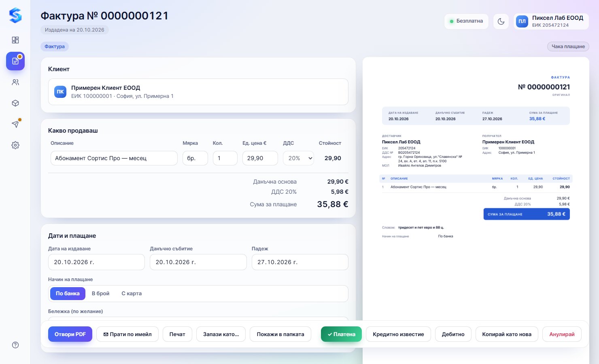Click the Чака плащане status badge
The height and width of the screenshot is (364, 599).
(x=568, y=47)
